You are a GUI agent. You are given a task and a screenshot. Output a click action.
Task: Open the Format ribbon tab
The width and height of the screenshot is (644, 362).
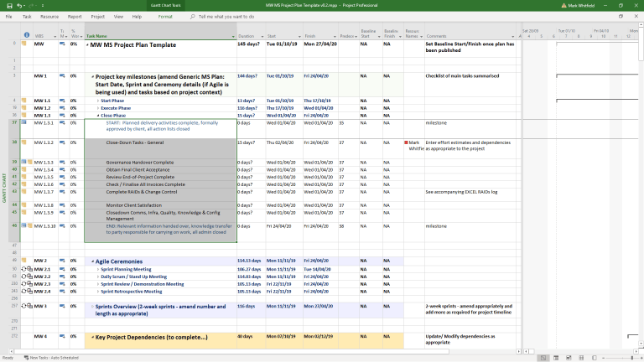[165, 17]
